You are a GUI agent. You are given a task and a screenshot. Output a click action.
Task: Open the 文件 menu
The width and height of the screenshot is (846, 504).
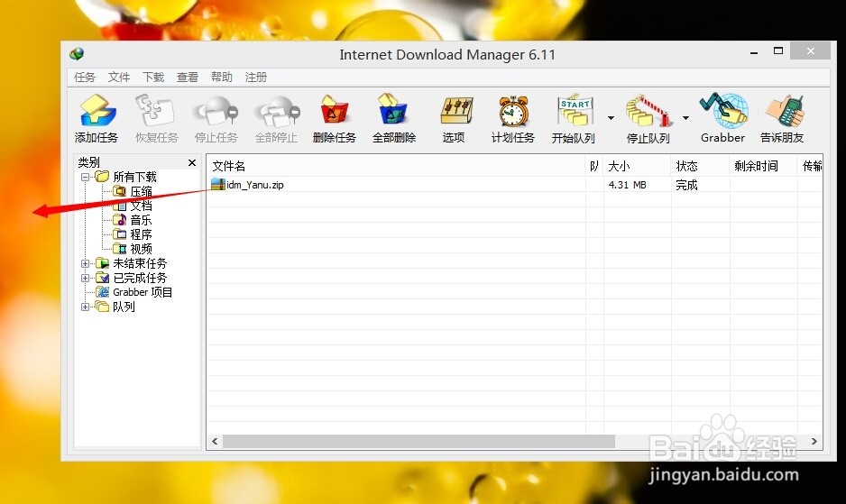(x=119, y=78)
